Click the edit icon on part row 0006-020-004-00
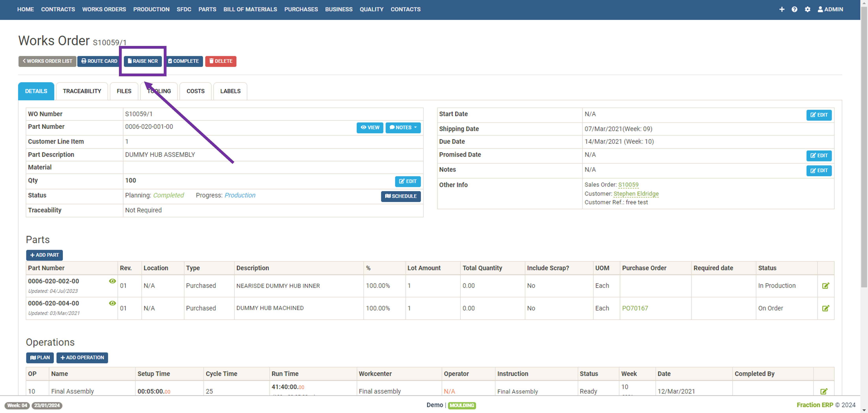The image size is (868, 413). click(826, 308)
